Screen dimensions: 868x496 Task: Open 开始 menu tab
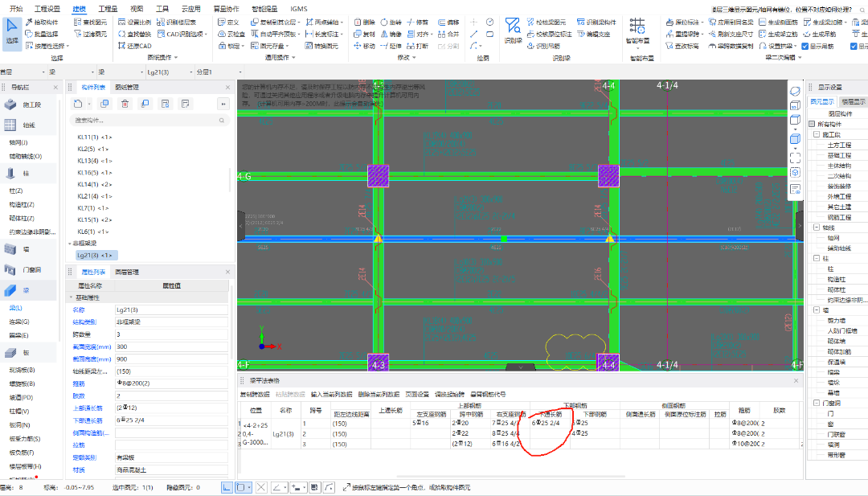point(16,9)
